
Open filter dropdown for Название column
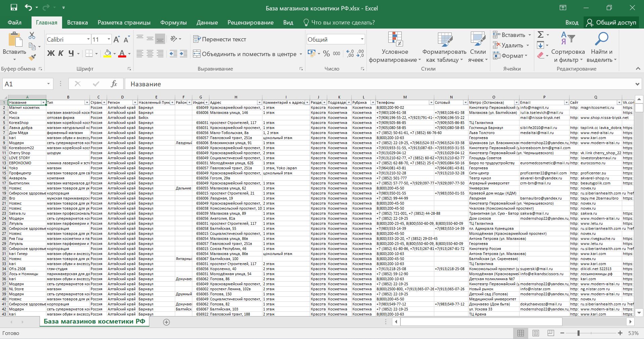[x=43, y=102]
